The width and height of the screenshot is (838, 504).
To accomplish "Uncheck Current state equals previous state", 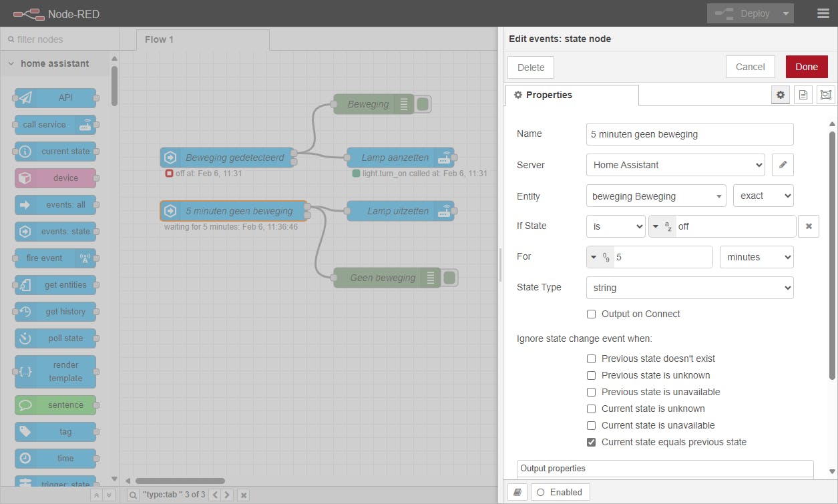I will coord(591,442).
